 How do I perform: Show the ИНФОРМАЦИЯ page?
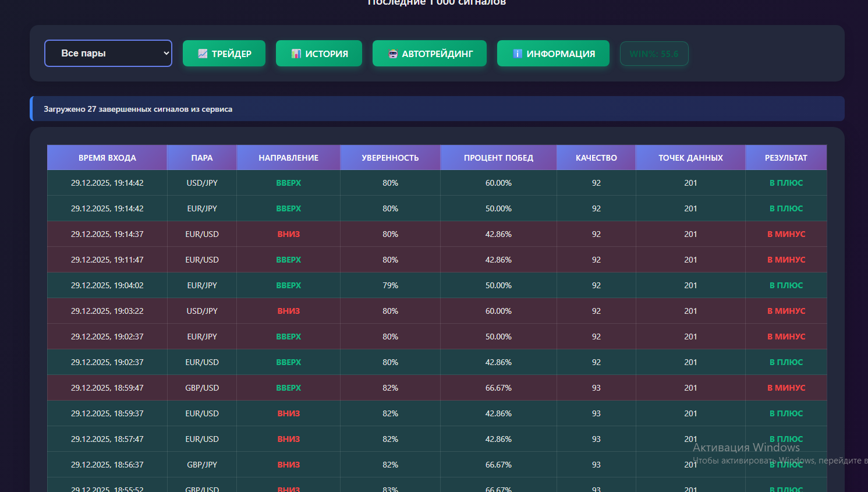coord(553,54)
